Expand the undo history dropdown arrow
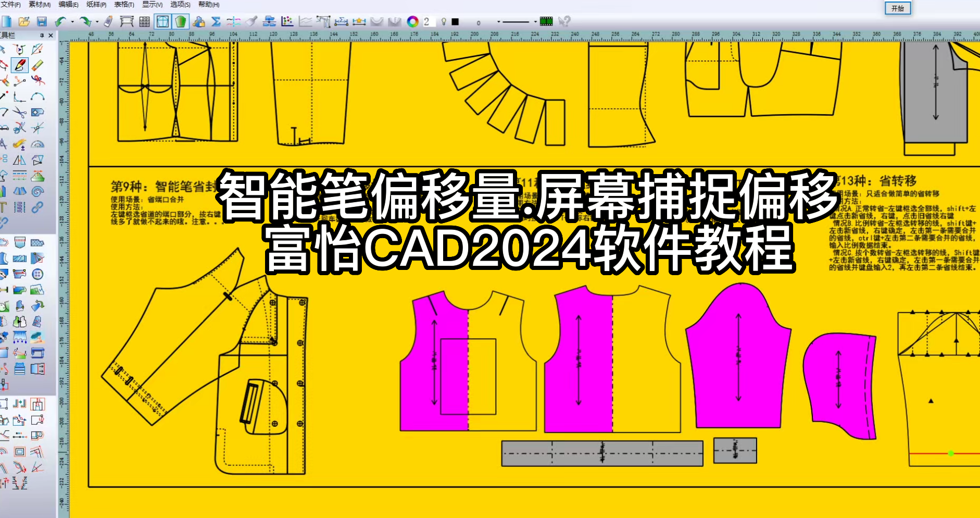This screenshot has width=980, height=518. tap(72, 22)
